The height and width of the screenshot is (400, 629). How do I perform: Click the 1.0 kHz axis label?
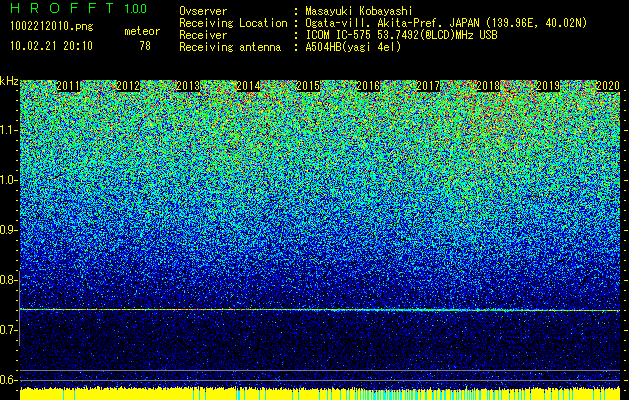(x=9, y=180)
